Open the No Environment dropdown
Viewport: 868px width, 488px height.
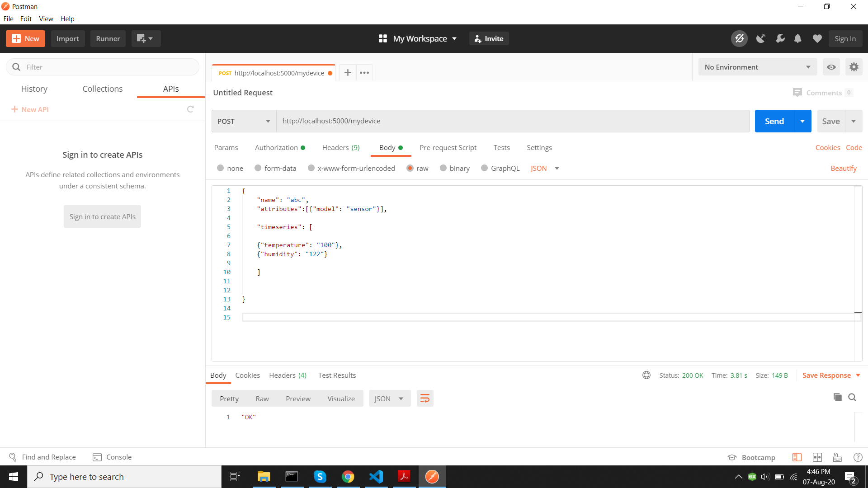(758, 67)
